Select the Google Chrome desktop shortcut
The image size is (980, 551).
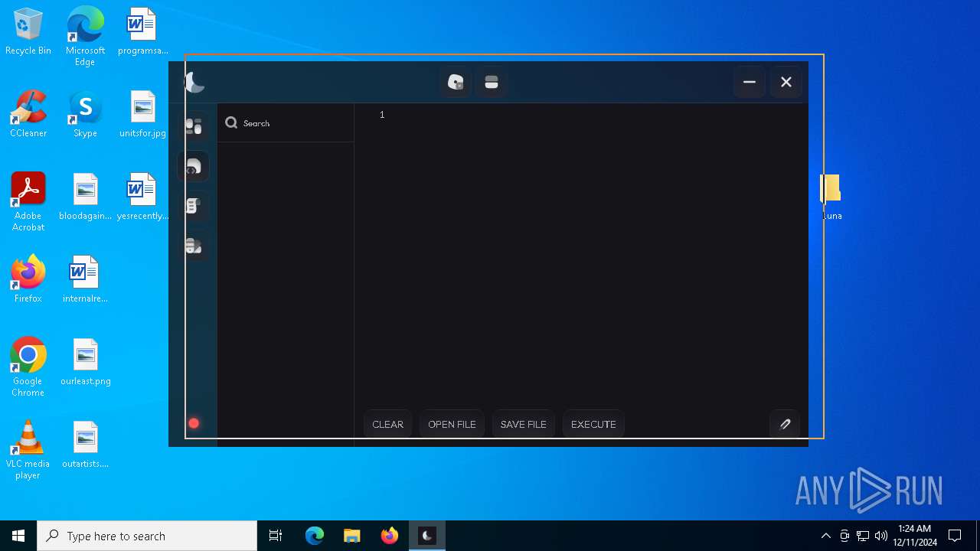pyautogui.click(x=28, y=367)
